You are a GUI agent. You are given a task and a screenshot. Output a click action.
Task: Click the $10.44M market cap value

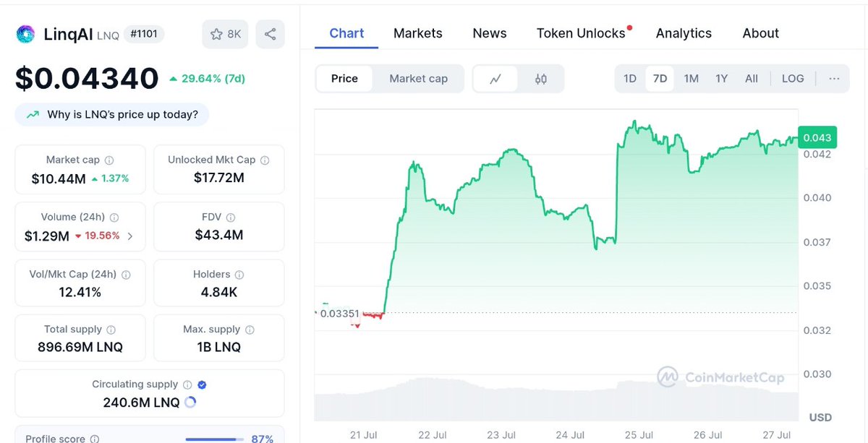coord(59,178)
